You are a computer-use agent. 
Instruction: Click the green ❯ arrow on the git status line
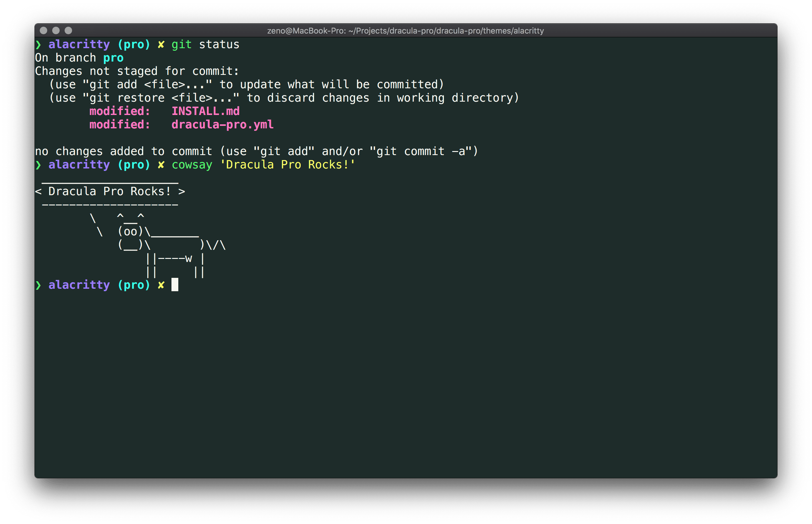point(39,44)
